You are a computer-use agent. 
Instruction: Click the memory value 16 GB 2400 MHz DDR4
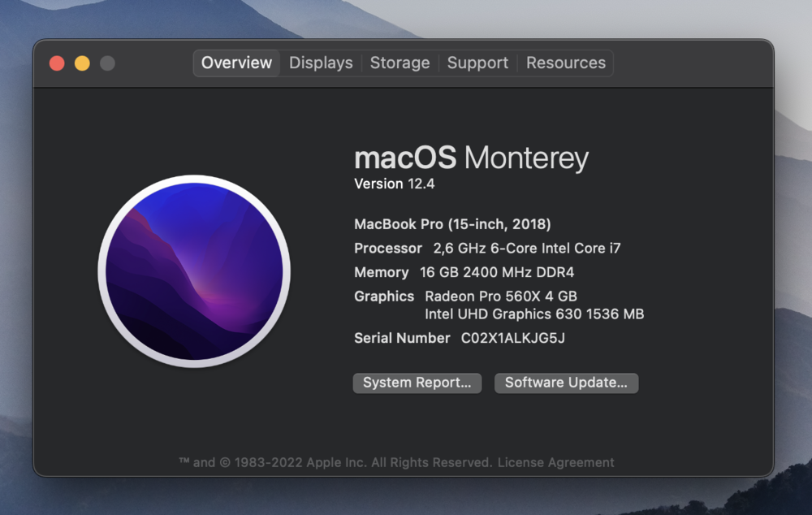point(497,272)
